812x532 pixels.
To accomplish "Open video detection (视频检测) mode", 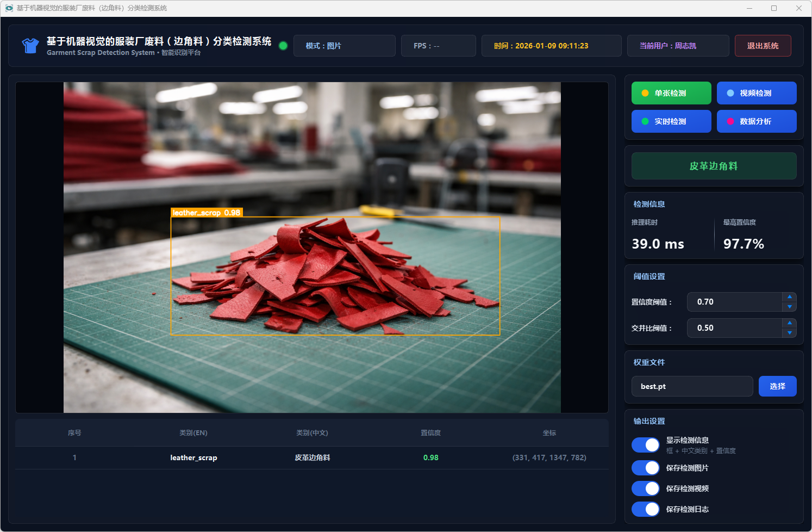I will pyautogui.click(x=756, y=93).
